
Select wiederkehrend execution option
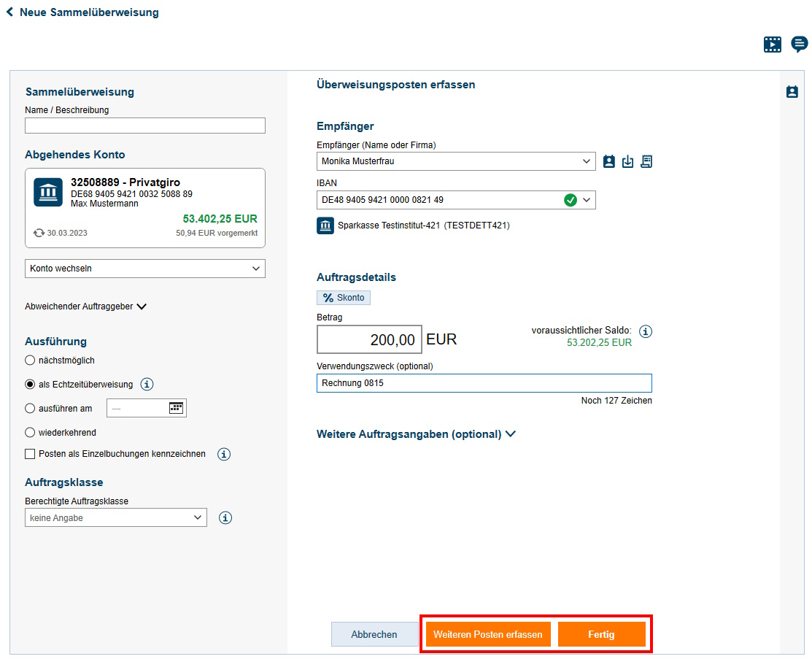click(30, 432)
